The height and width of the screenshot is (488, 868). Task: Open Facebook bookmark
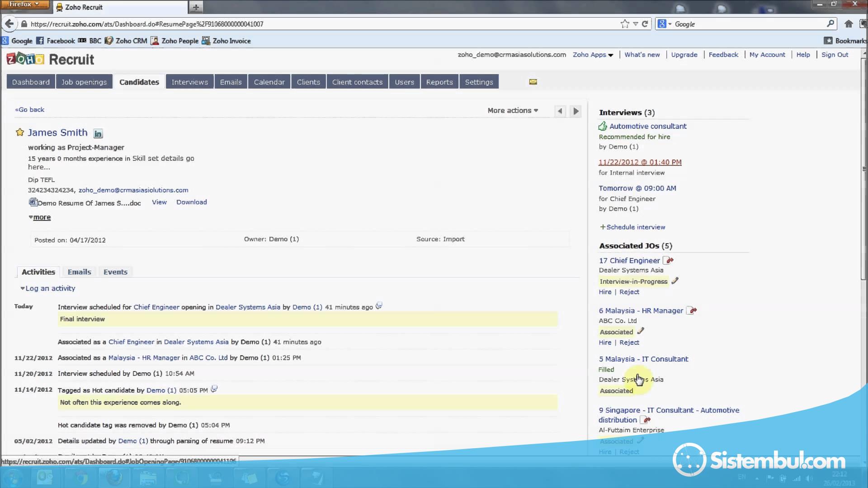(56, 41)
